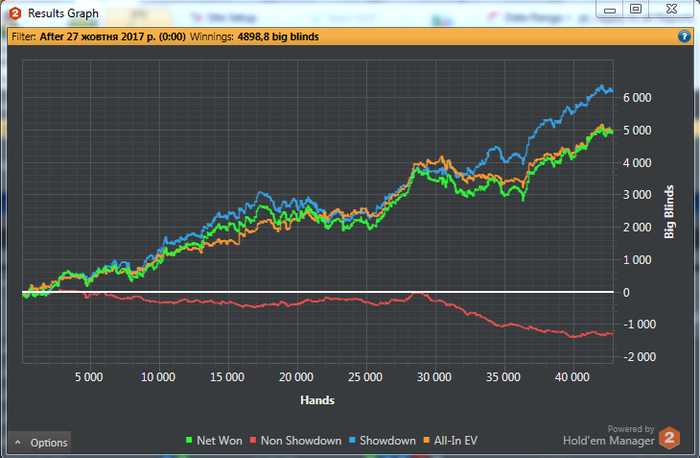Click the 10 000 x-axis label

158,377
